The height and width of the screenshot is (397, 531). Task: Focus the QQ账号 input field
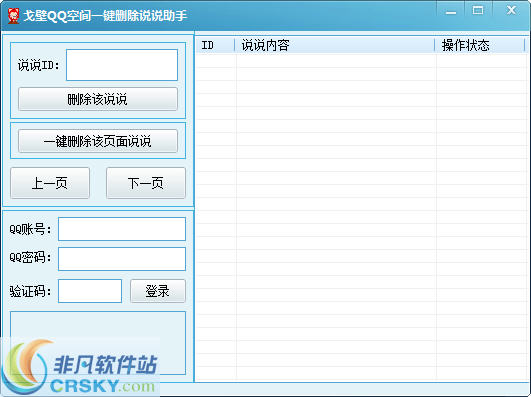(122, 229)
